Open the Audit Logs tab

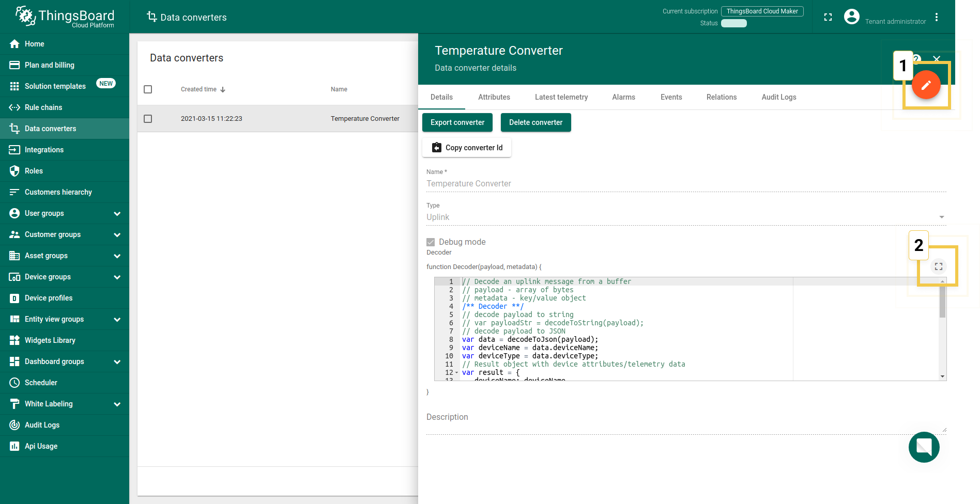tap(779, 97)
